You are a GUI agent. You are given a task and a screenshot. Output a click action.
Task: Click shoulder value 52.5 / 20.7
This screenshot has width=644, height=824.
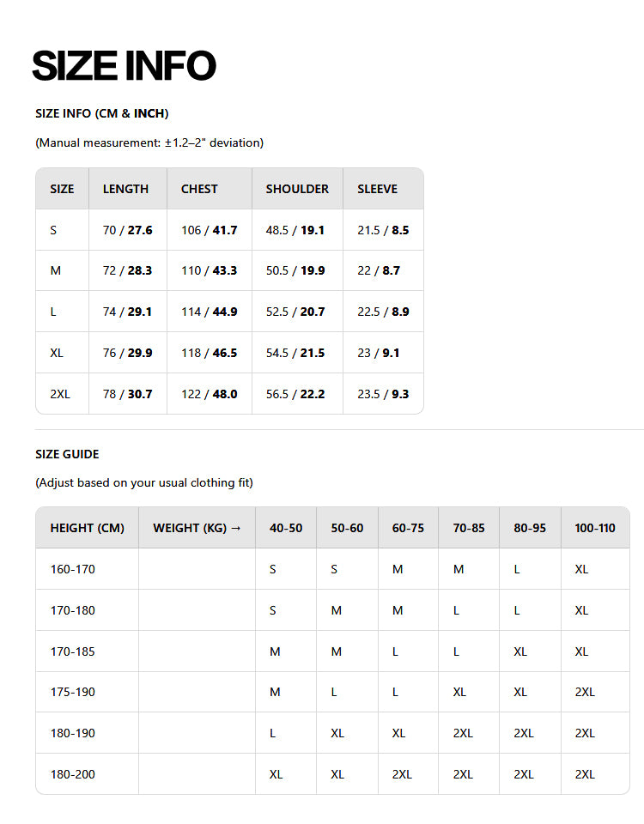(x=295, y=312)
